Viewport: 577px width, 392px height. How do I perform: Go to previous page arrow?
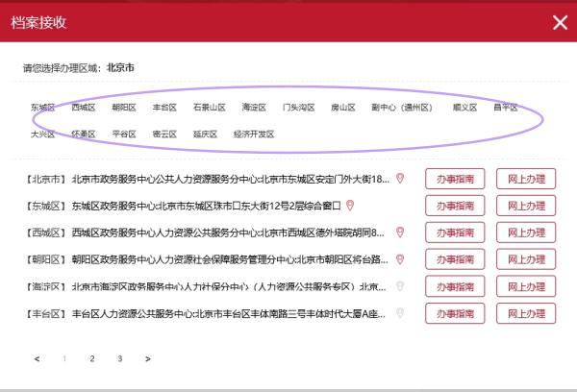coord(37,359)
